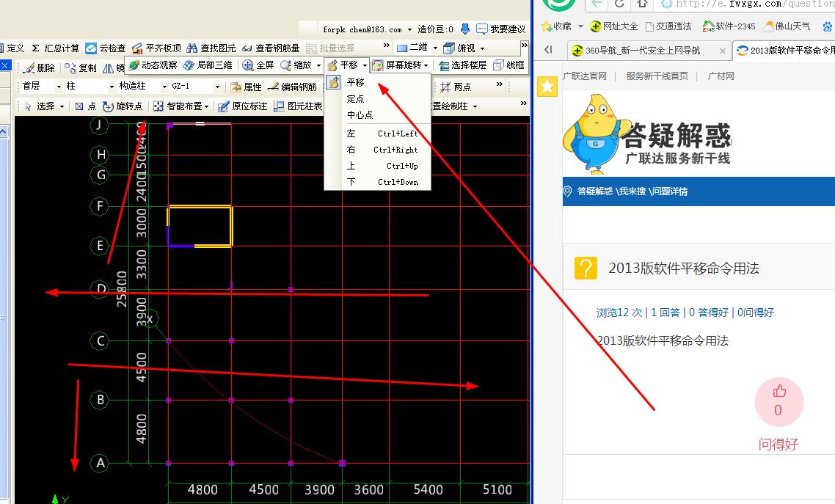The width and height of the screenshot is (835, 504).
Task: Open 服务新干线首页 link
Action: 657,76
